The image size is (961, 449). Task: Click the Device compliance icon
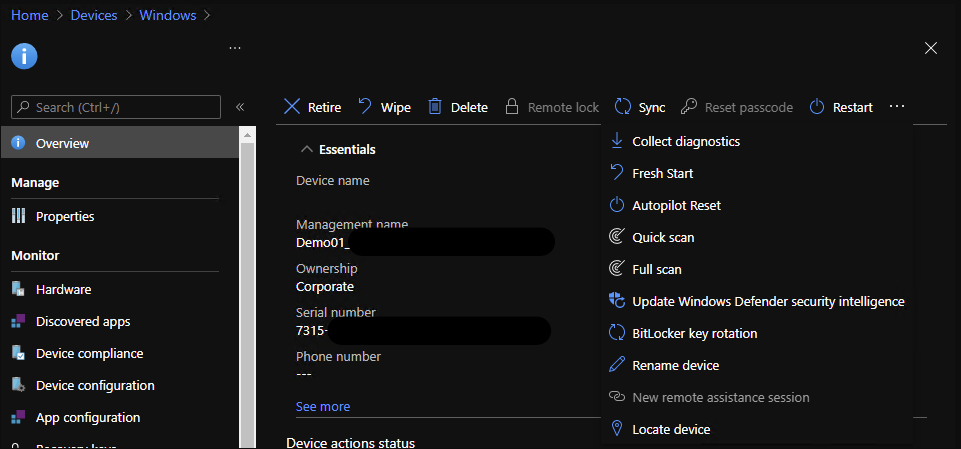[x=18, y=353]
